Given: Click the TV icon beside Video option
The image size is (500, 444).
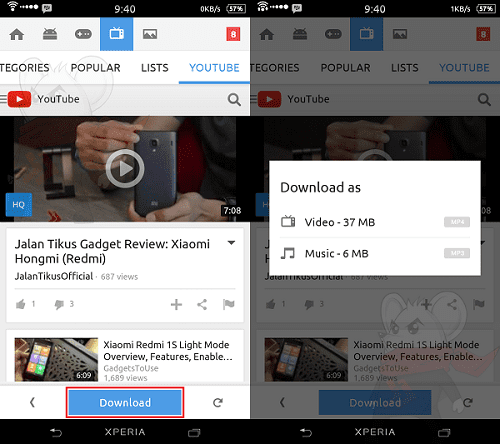Looking at the screenshot, I should point(288,221).
